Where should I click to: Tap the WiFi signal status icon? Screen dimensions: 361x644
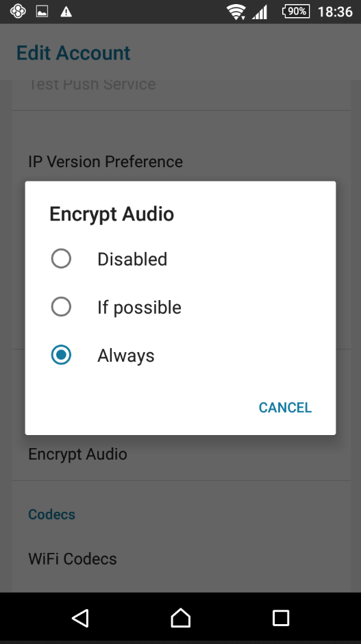(x=236, y=12)
